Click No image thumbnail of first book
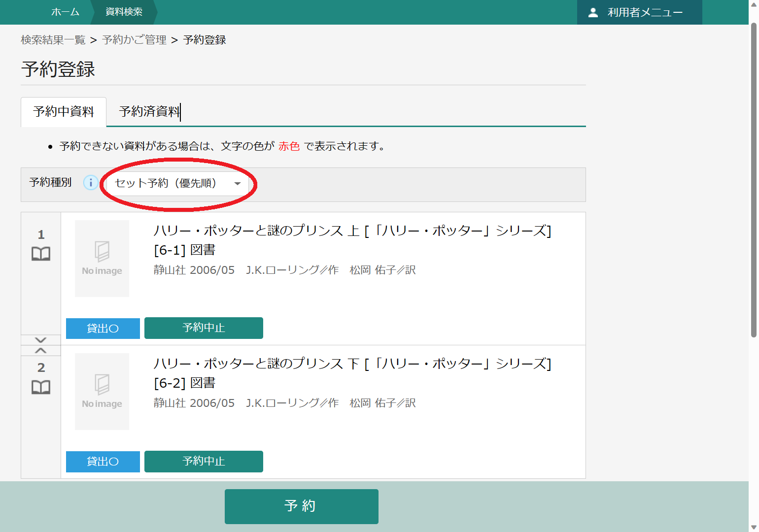Image resolution: width=759 pixels, height=532 pixels. [x=102, y=259]
